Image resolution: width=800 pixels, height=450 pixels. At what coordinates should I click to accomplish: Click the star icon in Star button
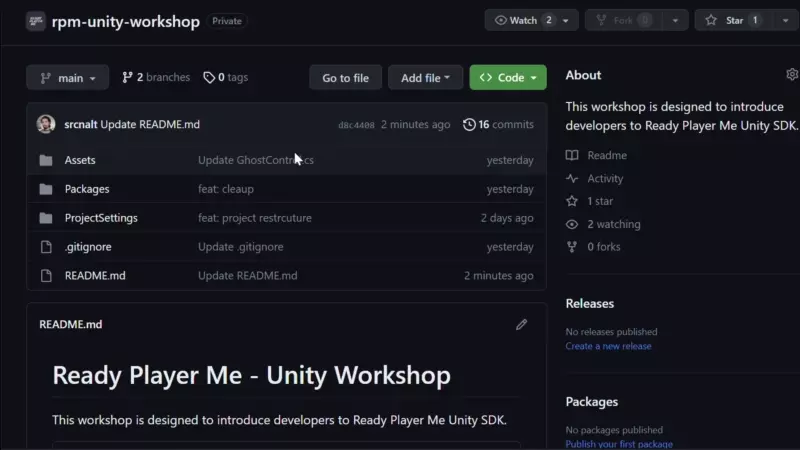[x=711, y=20]
